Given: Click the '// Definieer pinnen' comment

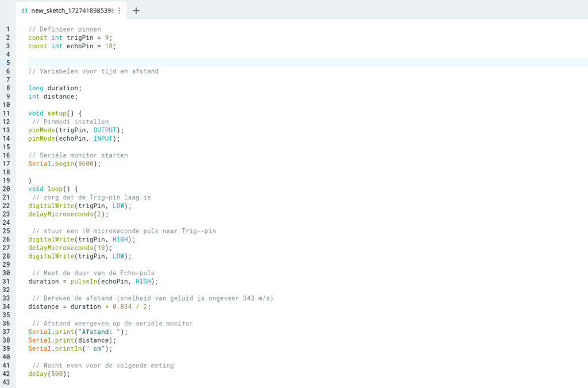Looking at the screenshot, I should tap(65, 29).
